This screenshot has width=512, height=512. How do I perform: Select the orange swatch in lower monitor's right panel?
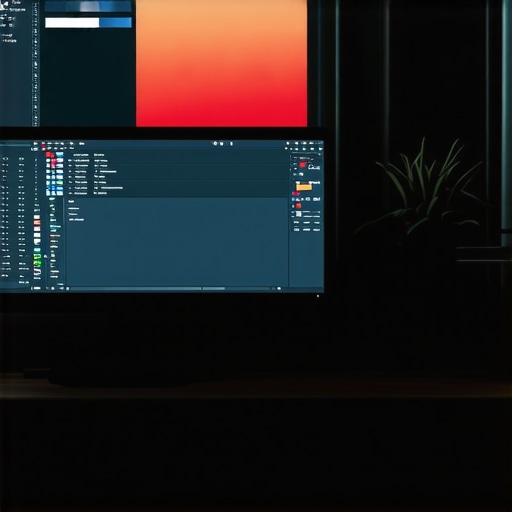click(304, 187)
